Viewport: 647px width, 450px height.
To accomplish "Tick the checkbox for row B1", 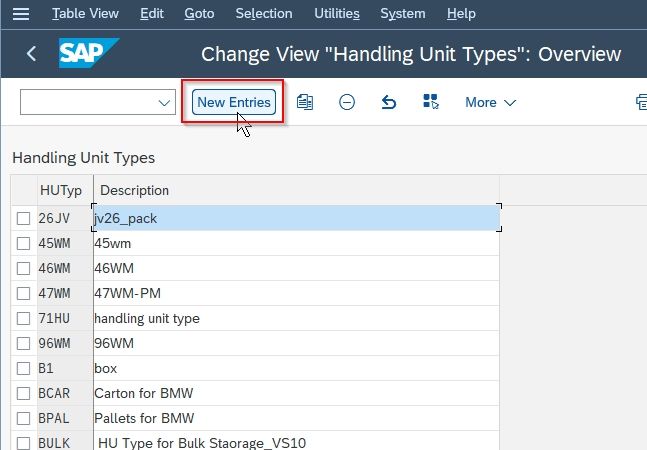I will (24, 368).
